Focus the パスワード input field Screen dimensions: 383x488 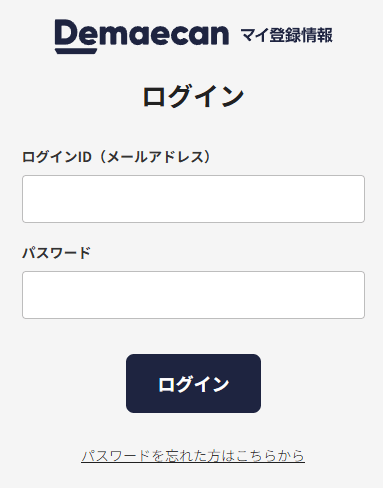point(193,295)
